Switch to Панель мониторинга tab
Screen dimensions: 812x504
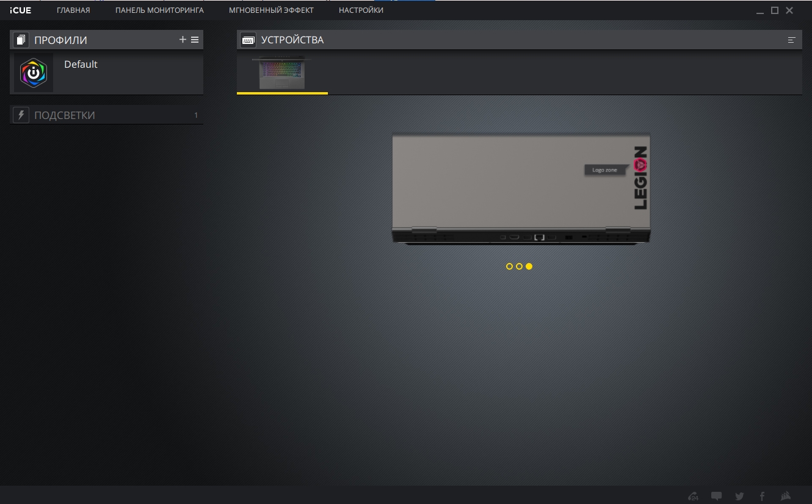coord(159,10)
